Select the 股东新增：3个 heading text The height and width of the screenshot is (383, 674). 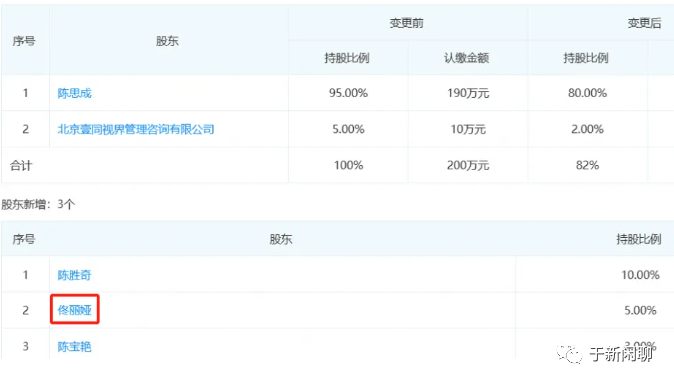click(38, 204)
